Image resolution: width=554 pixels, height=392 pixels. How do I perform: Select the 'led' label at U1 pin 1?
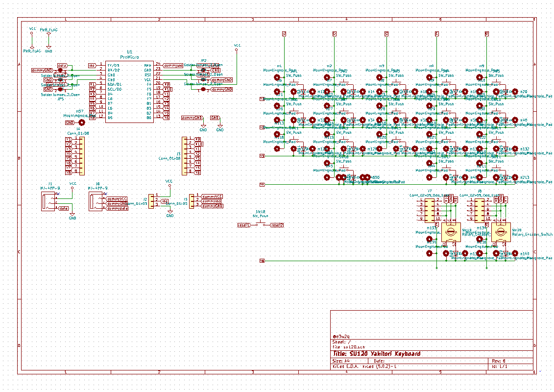coord(92,65)
